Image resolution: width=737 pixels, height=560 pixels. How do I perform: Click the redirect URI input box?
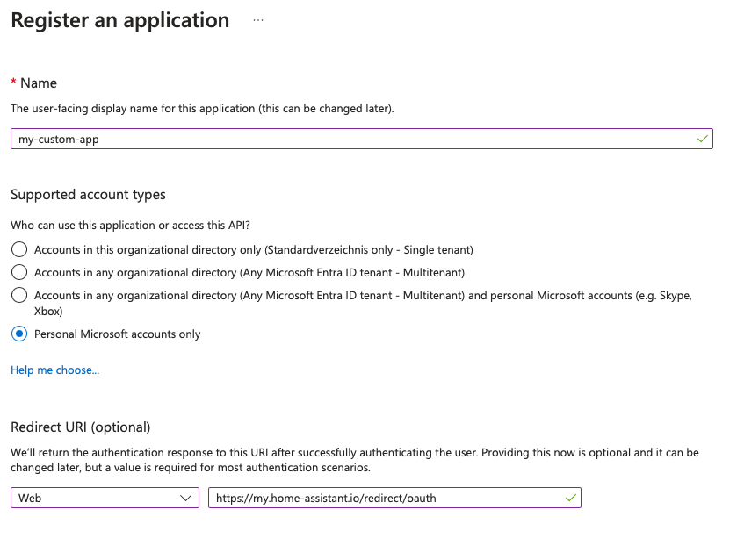point(387,498)
